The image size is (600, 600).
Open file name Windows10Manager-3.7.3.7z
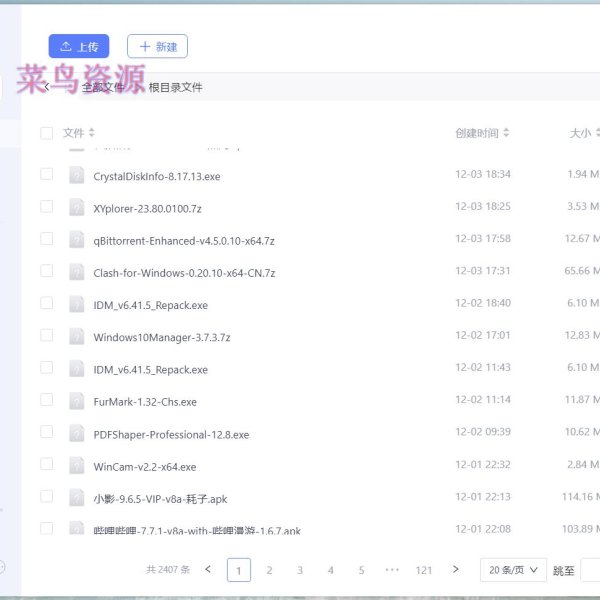(x=162, y=338)
